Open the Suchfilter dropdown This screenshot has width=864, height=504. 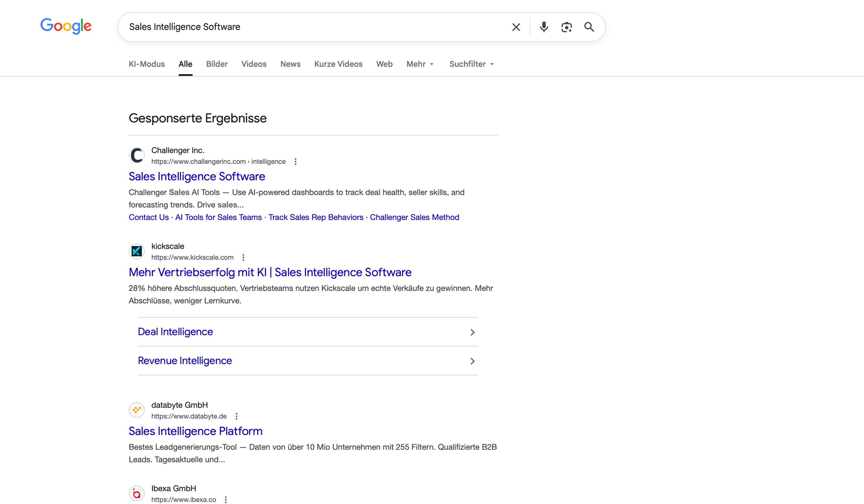coord(472,64)
